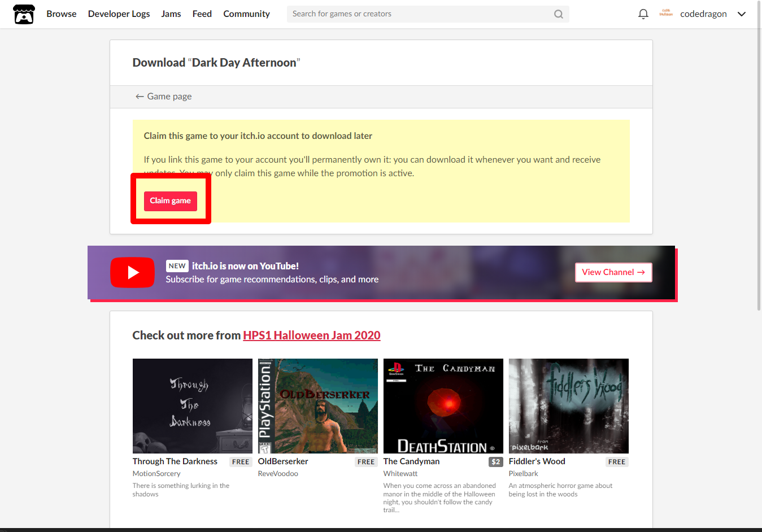Click the NEW badge on YouTube banner
The height and width of the screenshot is (532, 762).
pyautogui.click(x=177, y=266)
